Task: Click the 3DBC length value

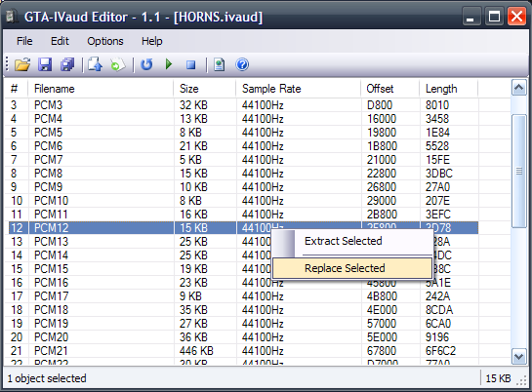Action: tap(439, 174)
